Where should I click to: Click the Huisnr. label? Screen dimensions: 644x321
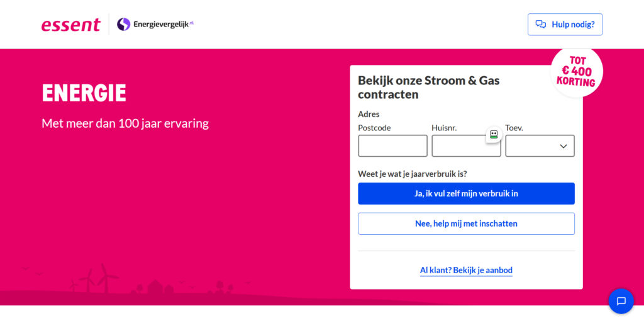[x=444, y=128]
